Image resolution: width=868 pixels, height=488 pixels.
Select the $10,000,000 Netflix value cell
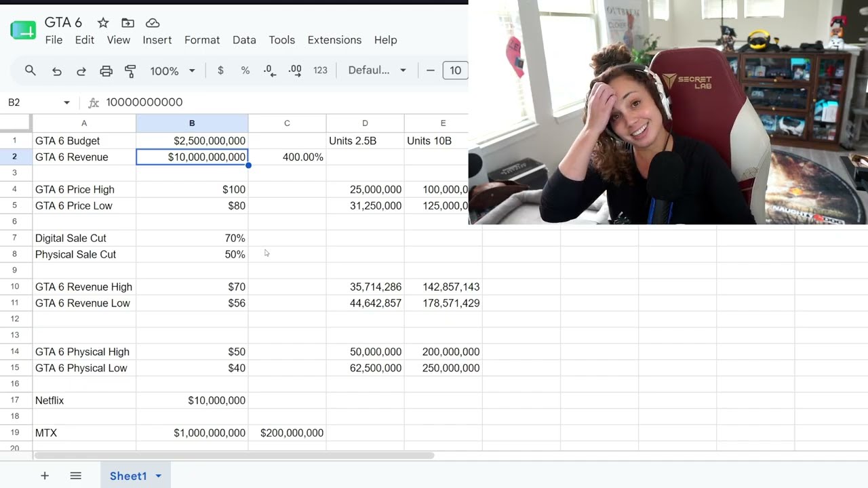click(192, 401)
